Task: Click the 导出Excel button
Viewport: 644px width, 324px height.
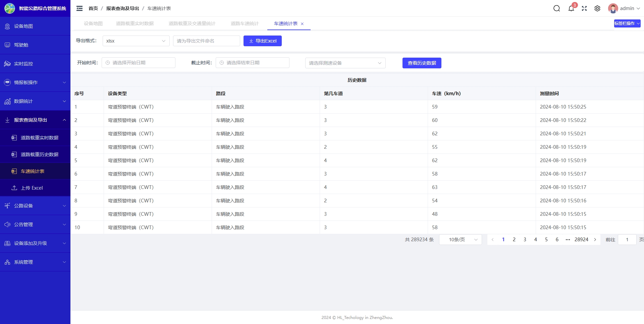Action: point(262,41)
